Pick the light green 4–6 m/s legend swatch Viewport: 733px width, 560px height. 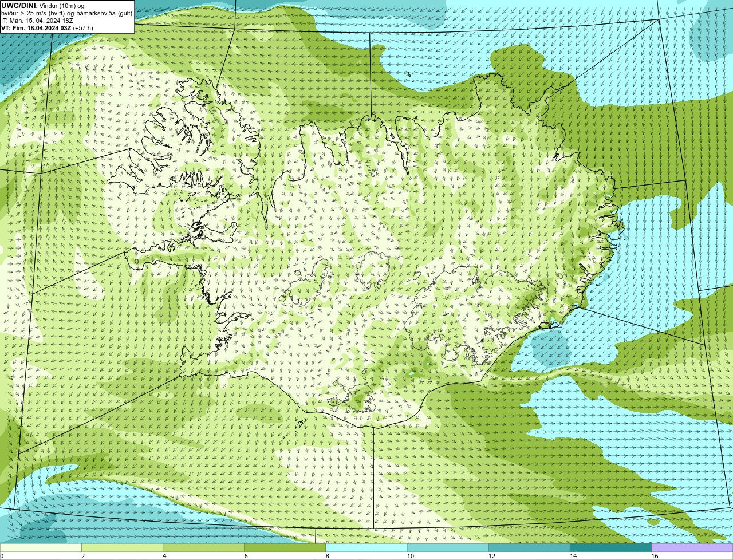[x=203, y=547]
